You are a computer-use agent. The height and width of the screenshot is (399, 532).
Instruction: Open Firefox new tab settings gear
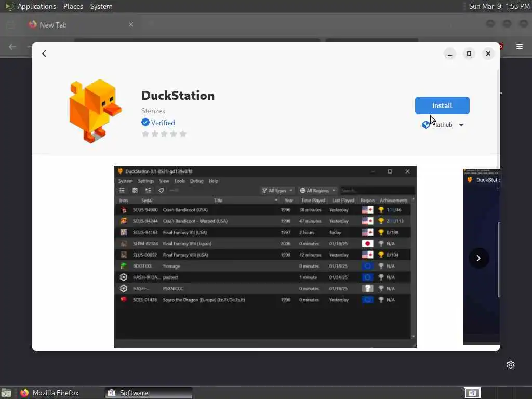(511, 365)
